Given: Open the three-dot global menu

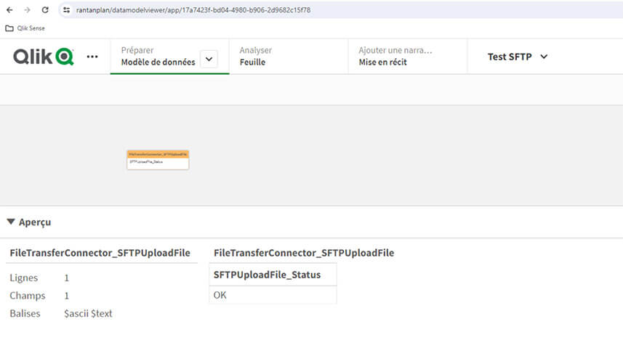Looking at the screenshot, I should click(x=92, y=57).
